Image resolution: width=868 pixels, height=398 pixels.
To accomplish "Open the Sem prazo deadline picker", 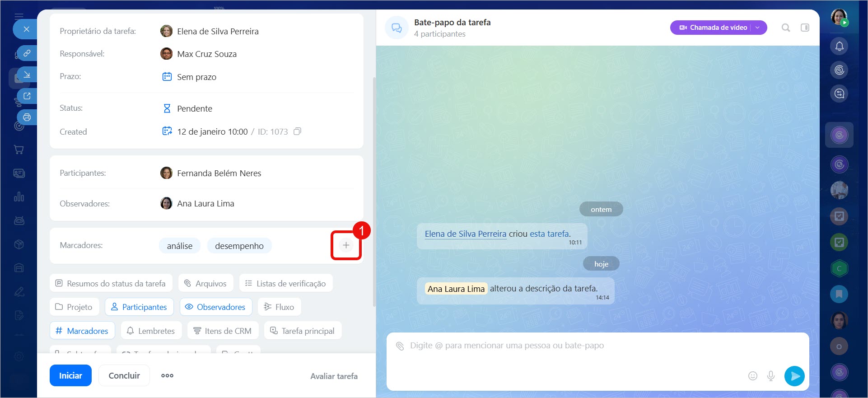I will point(196,77).
